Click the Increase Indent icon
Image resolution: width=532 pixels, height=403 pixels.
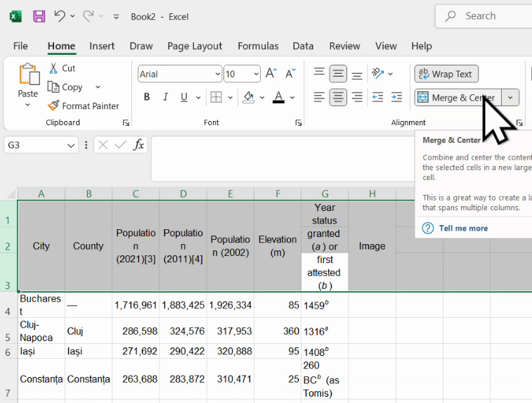click(396, 97)
